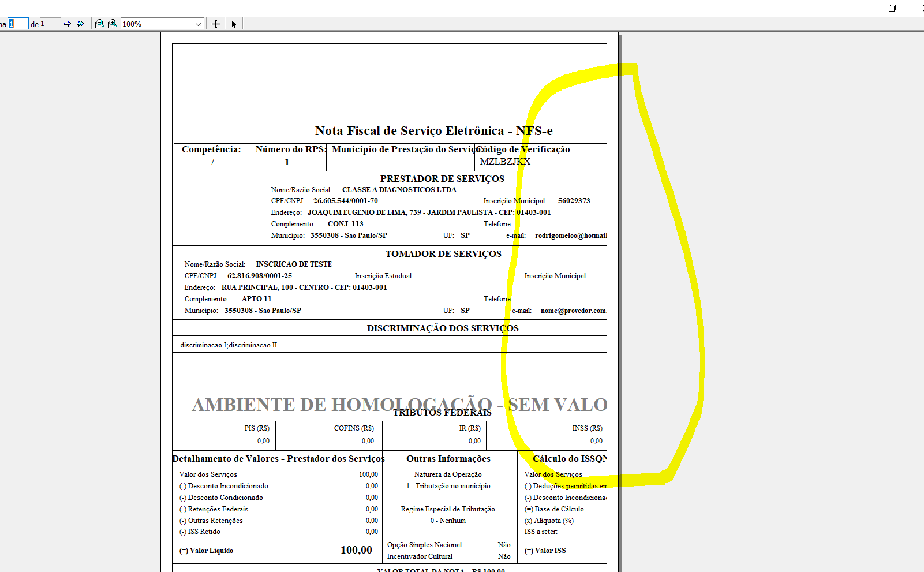Image resolution: width=924 pixels, height=572 pixels.
Task: Click 'IR (R$)' column label
Action: point(470,428)
